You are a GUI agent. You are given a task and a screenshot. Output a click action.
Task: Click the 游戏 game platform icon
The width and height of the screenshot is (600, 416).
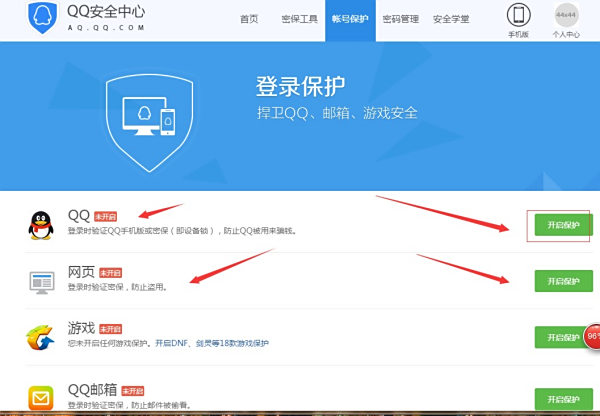(40, 337)
